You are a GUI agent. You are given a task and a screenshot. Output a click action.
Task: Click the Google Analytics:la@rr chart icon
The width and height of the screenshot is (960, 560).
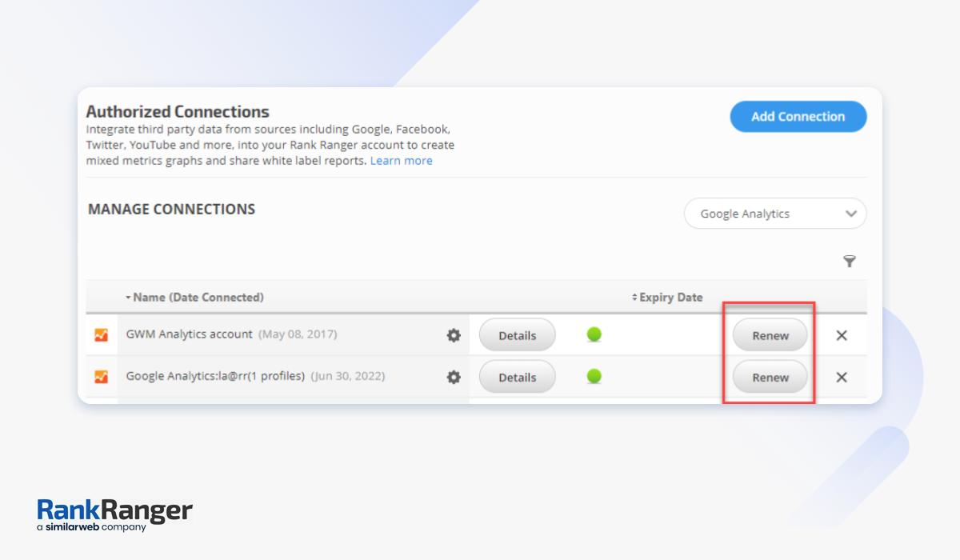coord(101,377)
